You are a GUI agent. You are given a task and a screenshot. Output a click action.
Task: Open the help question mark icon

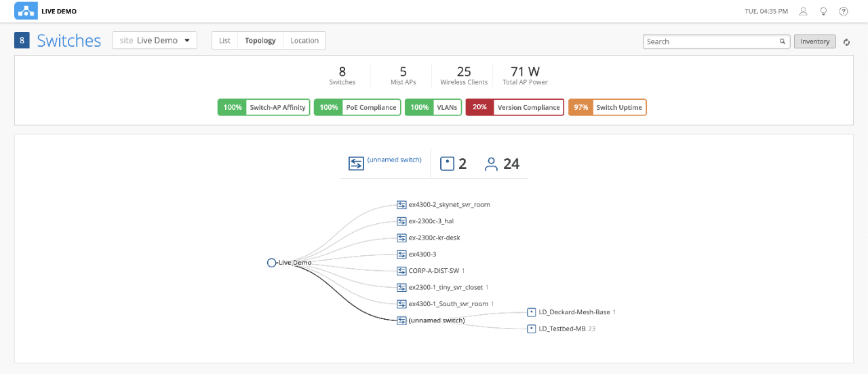tap(844, 11)
